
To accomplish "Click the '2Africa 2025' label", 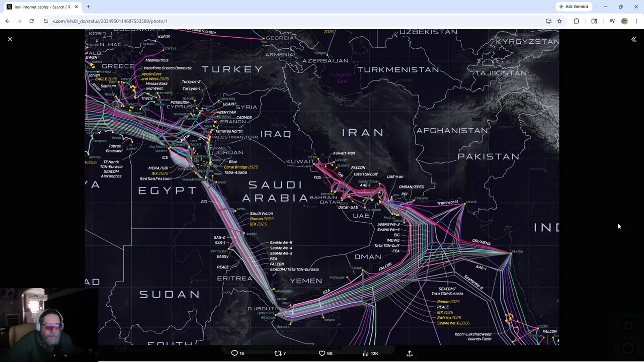I will 449,318.
